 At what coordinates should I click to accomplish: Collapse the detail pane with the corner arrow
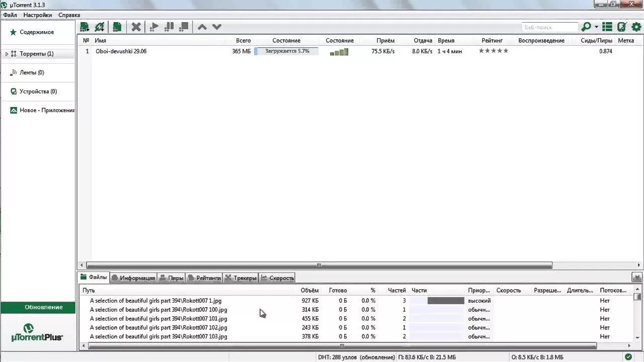pyautogui.click(x=637, y=277)
